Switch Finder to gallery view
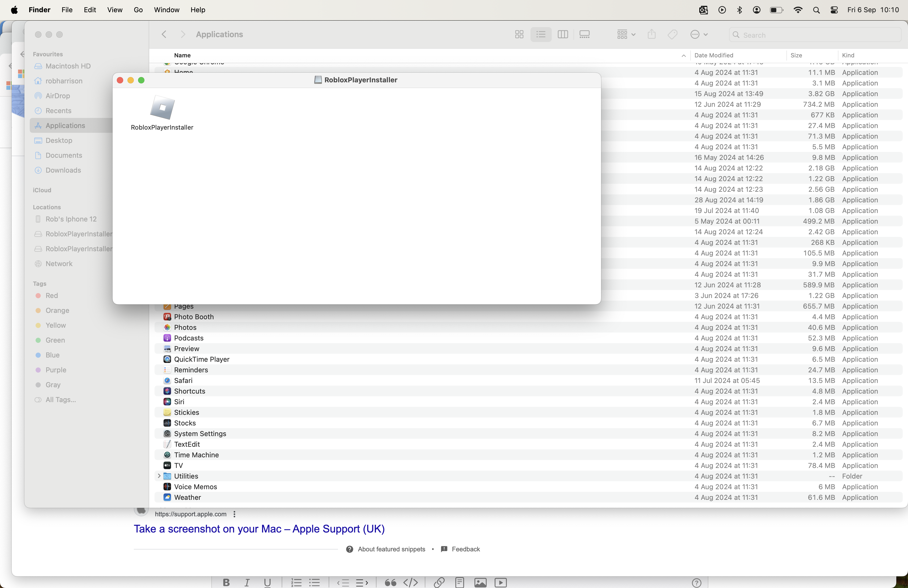908x588 pixels. (x=584, y=35)
